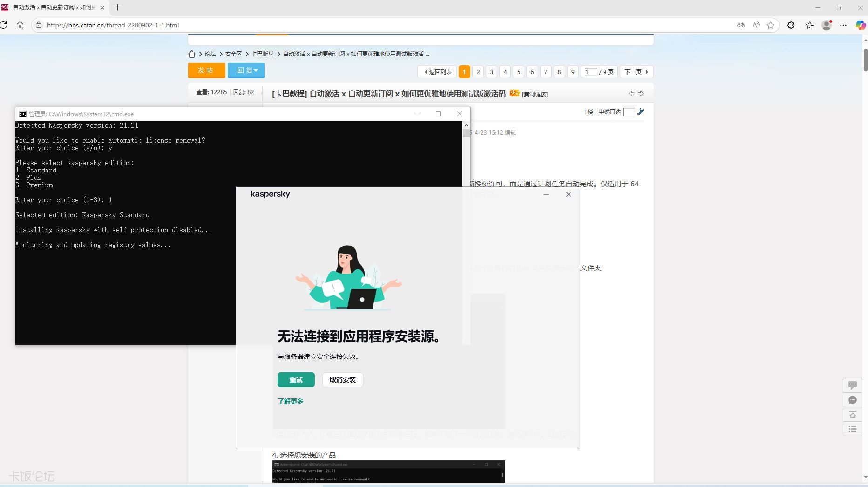
Task: Click the 返回列表 back to list button
Action: click(x=437, y=72)
